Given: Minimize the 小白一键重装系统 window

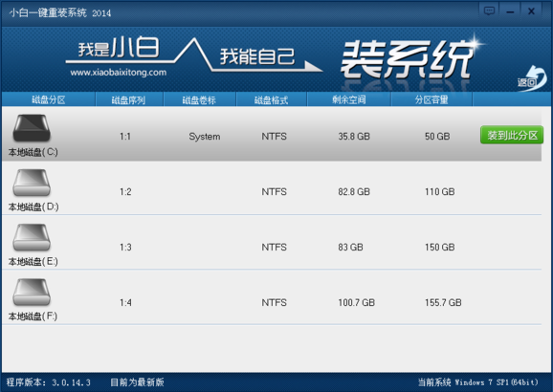Looking at the screenshot, I should [x=510, y=11].
